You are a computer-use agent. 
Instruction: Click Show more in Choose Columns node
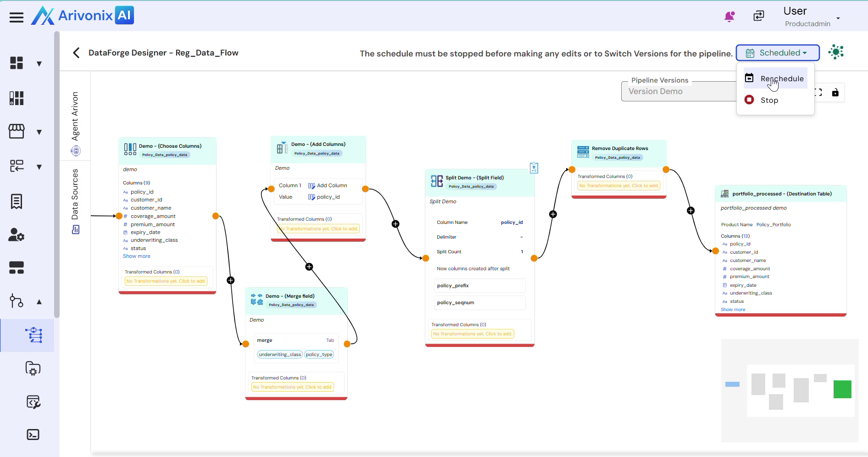click(136, 256)
